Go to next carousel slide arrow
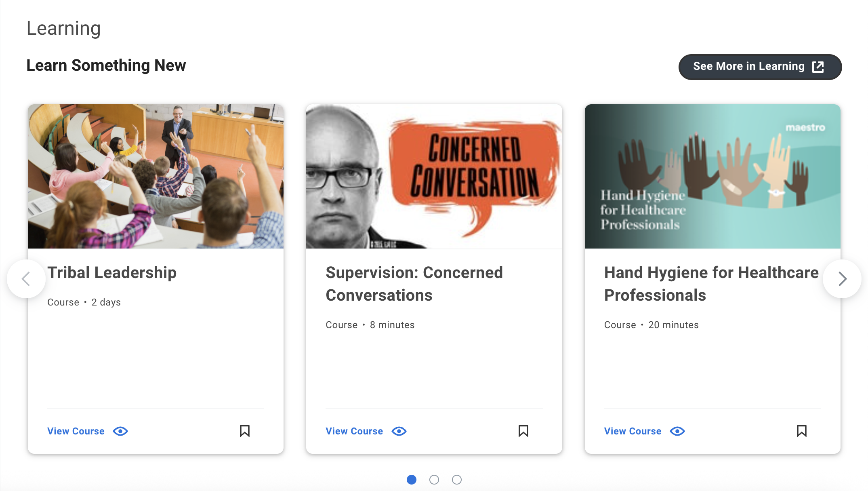Image resolution: width=868 pixels, height=491 pixels. coord(842,279)
